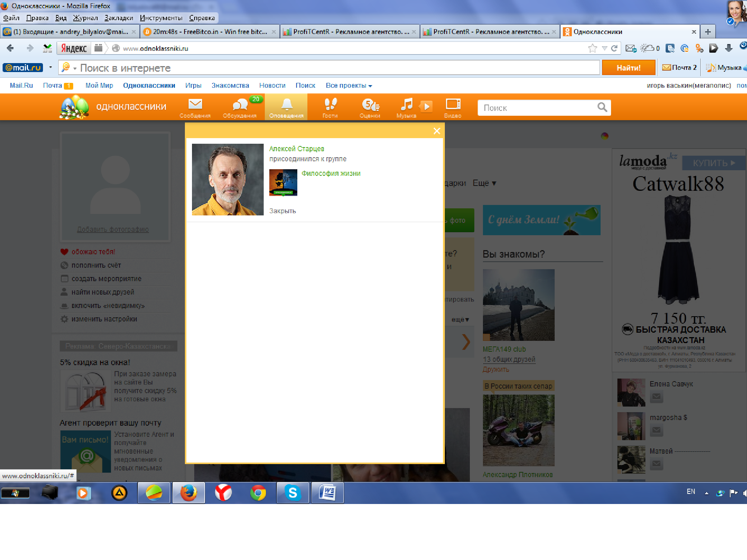This screenshot has width=747, height=560.
Task: Click the search magnifier icon
Action: [602, 108]
